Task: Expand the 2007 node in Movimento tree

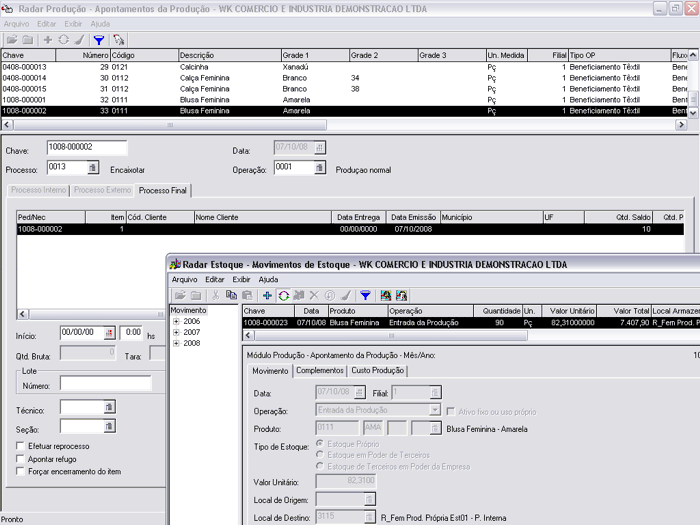Action: click(176, 332)
